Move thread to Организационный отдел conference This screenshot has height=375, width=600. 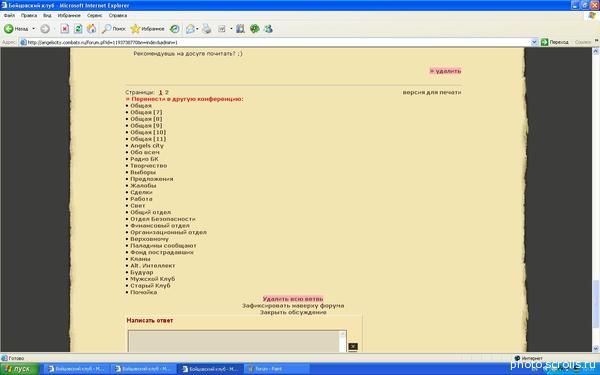click(x=168, y=232)
